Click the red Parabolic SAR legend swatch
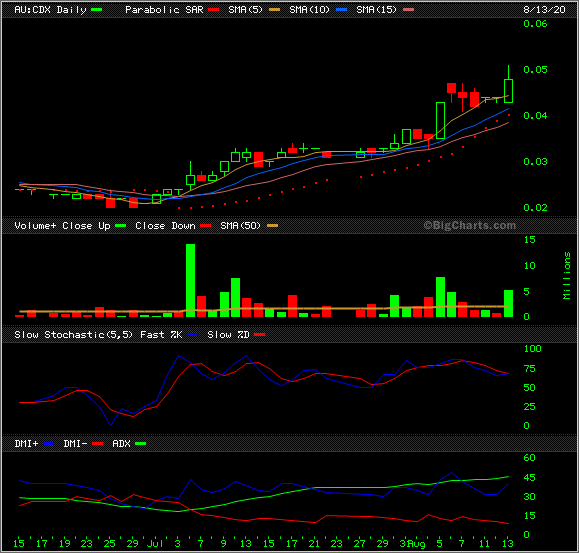 [213, 10]
